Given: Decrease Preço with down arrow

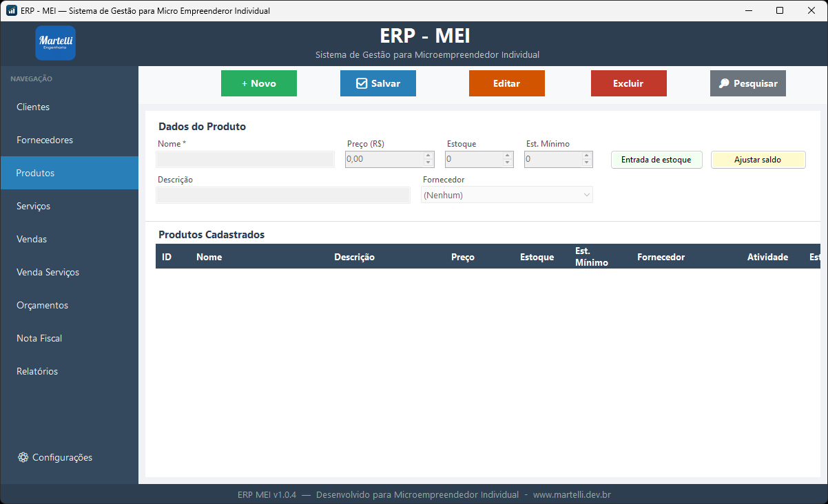Looking at the screenshot, I should [x=428, y=163].
